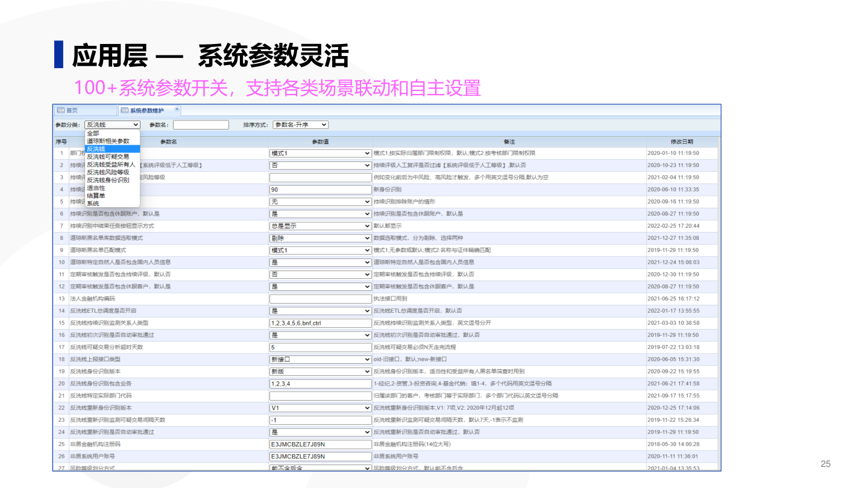Click remark text 执法接口用到

pyautogui.click(x=391, y=299)
